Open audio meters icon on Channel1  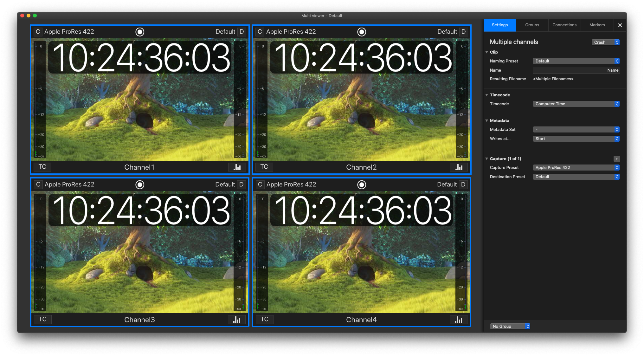[237, 167]
